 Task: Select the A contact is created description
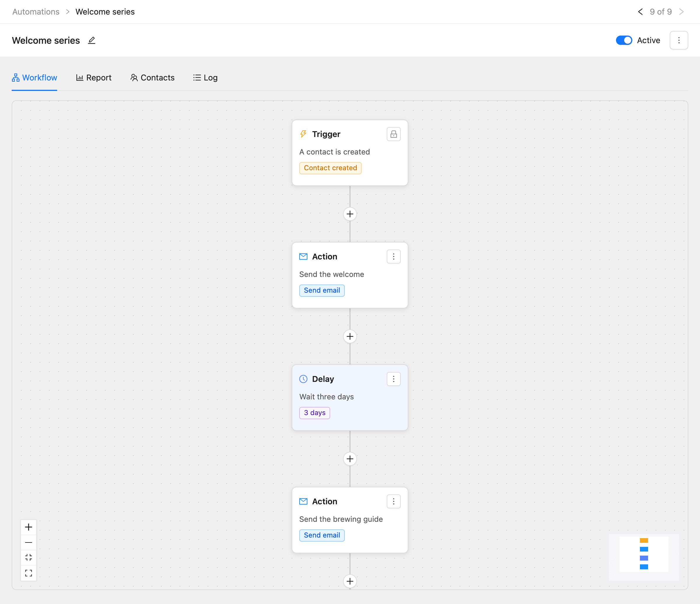(x=335, y=152)
